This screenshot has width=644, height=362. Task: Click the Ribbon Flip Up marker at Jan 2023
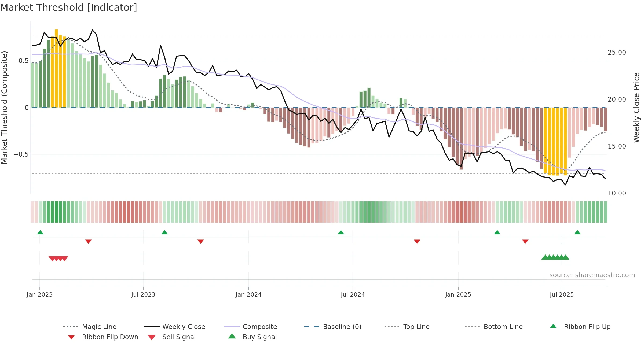[x=40, y=232]
